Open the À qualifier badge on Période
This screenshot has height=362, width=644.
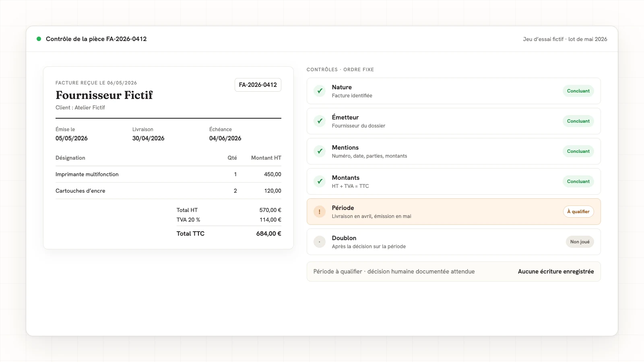point(578,212)
